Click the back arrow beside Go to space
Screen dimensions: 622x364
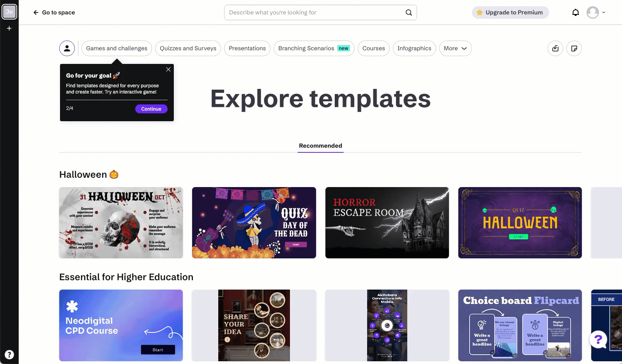pyautogui.click(x=36, y=12)
